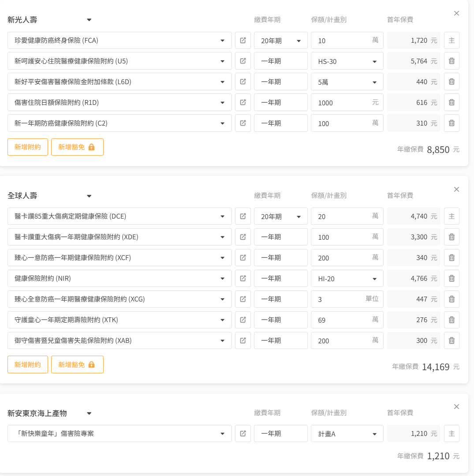
Task: Edit XAB coverage amount field 200
Action: [347, 340]
